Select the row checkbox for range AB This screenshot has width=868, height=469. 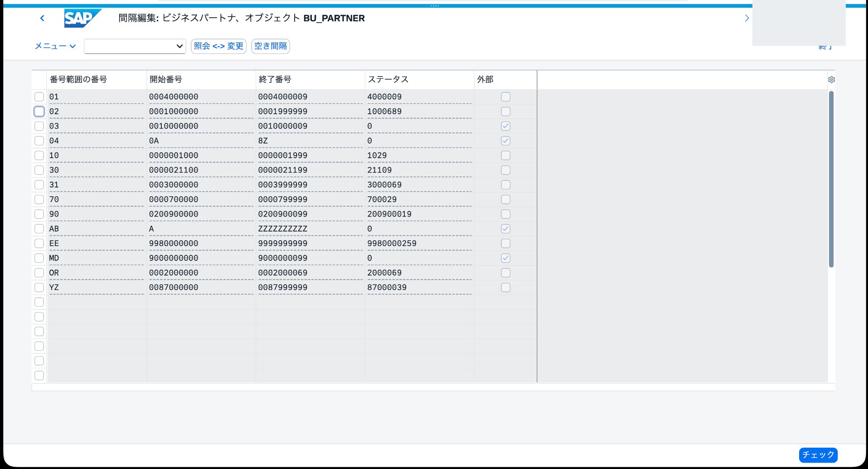point(39,229)
